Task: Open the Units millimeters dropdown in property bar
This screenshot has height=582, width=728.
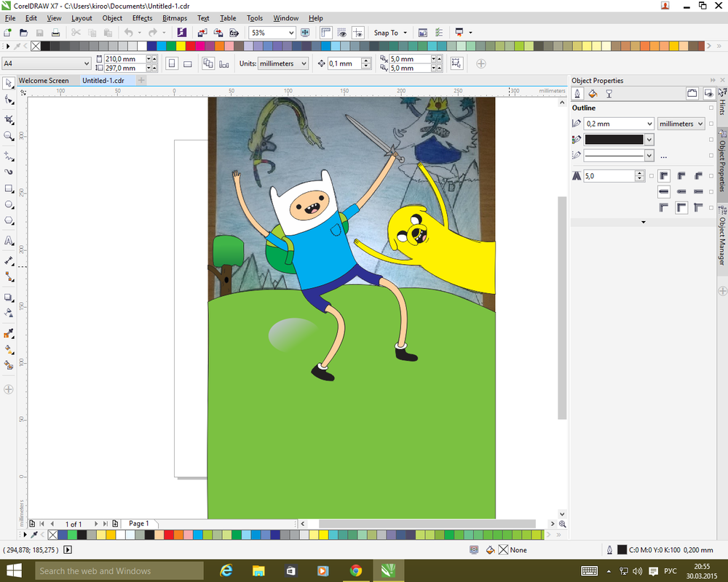Action: click(282, 63)
